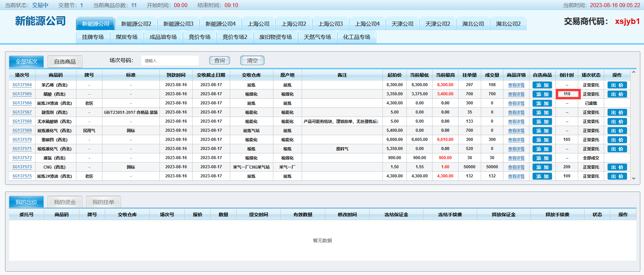View 查看详情 for SG137572 row
The image size is (644, 275).
(516, 158)
